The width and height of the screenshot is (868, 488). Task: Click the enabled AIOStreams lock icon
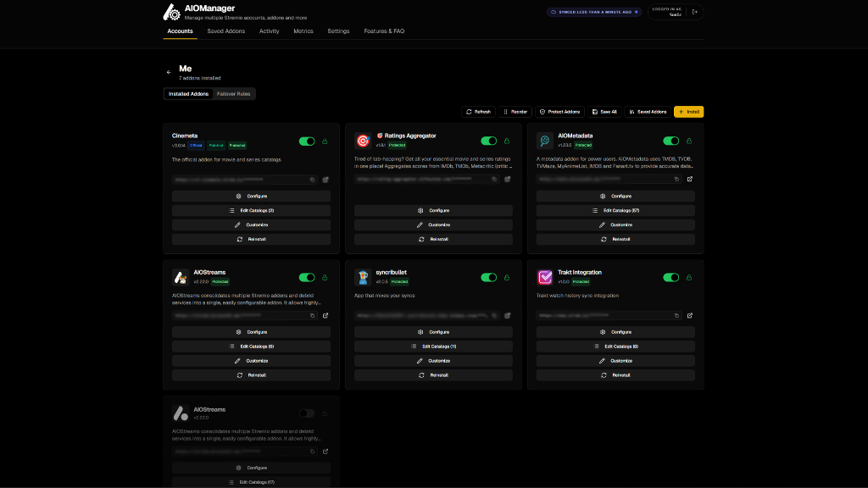tap(325, 278)
